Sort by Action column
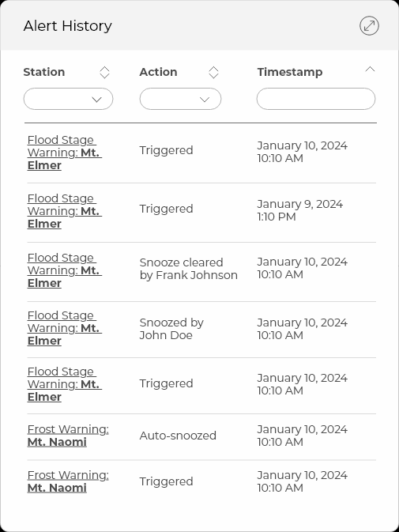This screenshot has height=532, width=399. (x=213, y=72)
